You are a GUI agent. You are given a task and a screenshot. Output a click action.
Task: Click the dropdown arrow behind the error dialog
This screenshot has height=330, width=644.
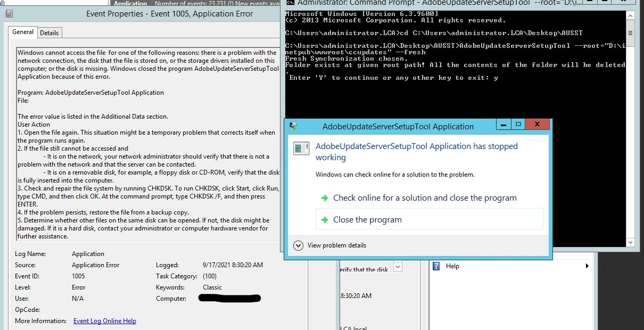pyautogui.click(x=398, y=267)
